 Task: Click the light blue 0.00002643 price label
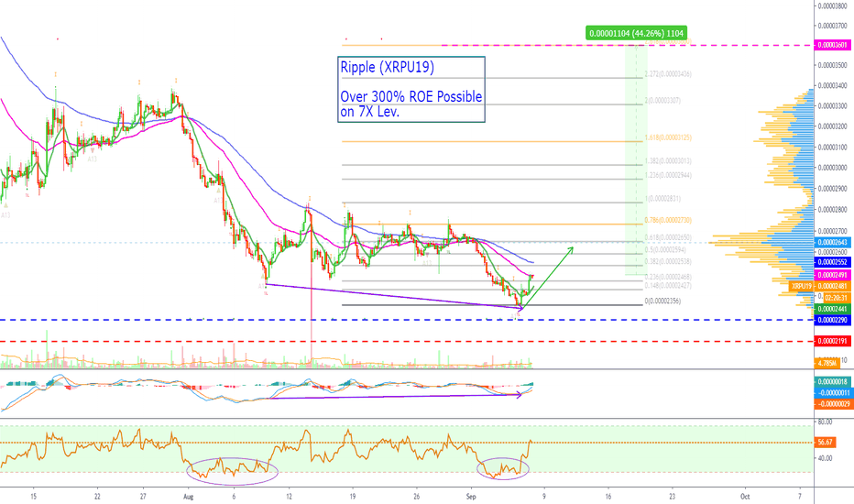coord(832,242)
